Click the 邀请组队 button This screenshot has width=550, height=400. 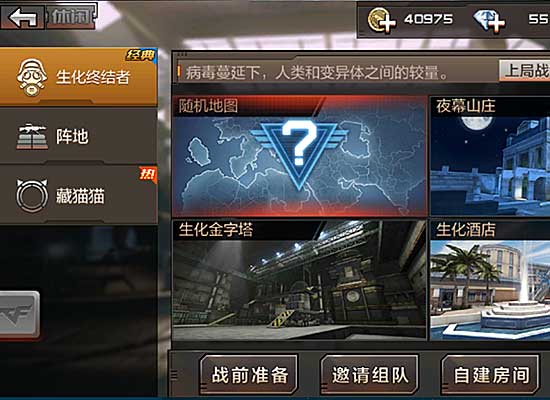pos(369,374)
